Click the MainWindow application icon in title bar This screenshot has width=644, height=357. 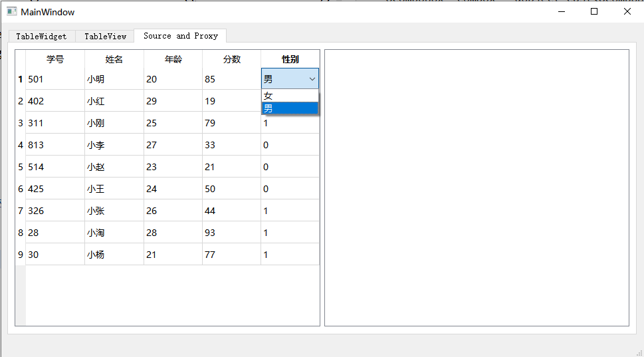[x=11, y=12]
